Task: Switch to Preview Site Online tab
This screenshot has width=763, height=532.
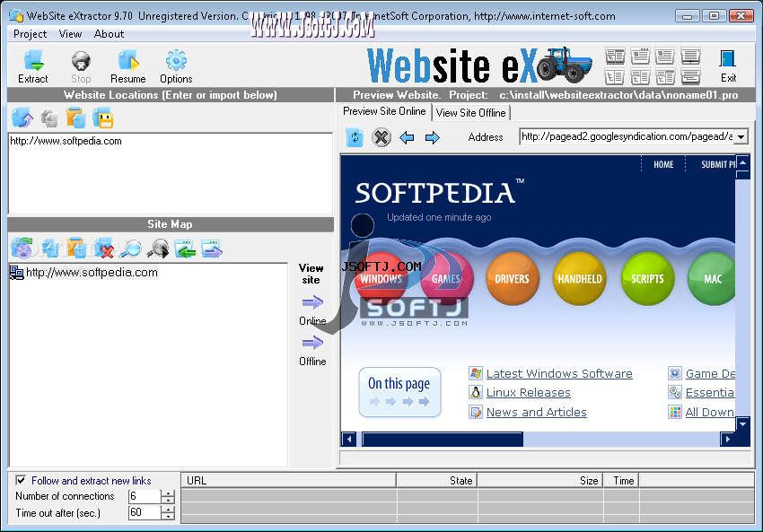Action: pos(384,111)
